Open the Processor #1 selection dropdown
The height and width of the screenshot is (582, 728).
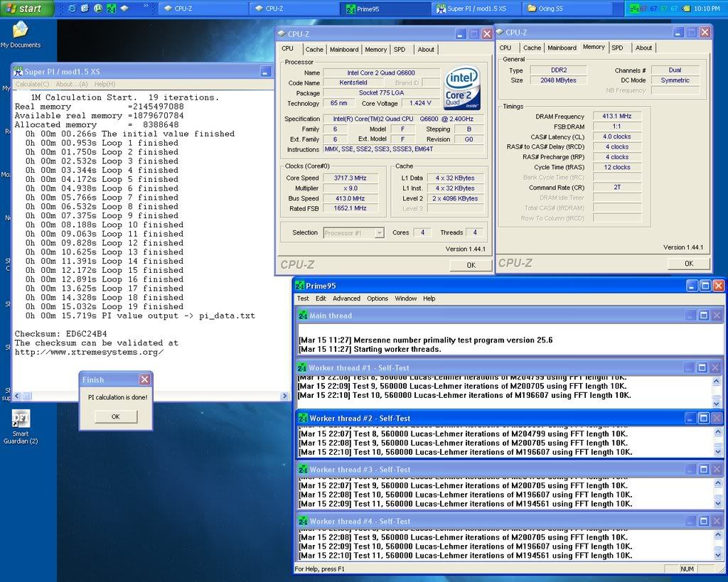tap(354, 232)
